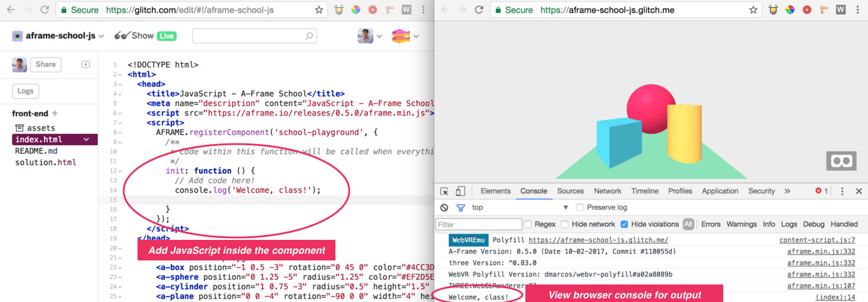Click the console Filter text field
868x302 pixels.
(479, 224)
